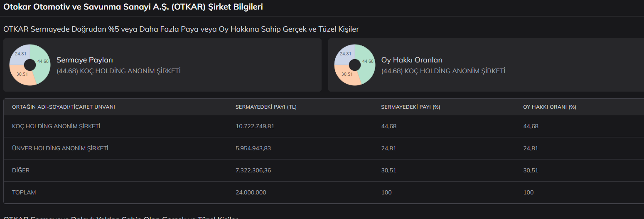Image resolution: width=644 pixels, height=219 pixels.
Task: Select the ÜNVER HOLDİNG ANONİM ŞİRKETİ row name
Action: 60,148
